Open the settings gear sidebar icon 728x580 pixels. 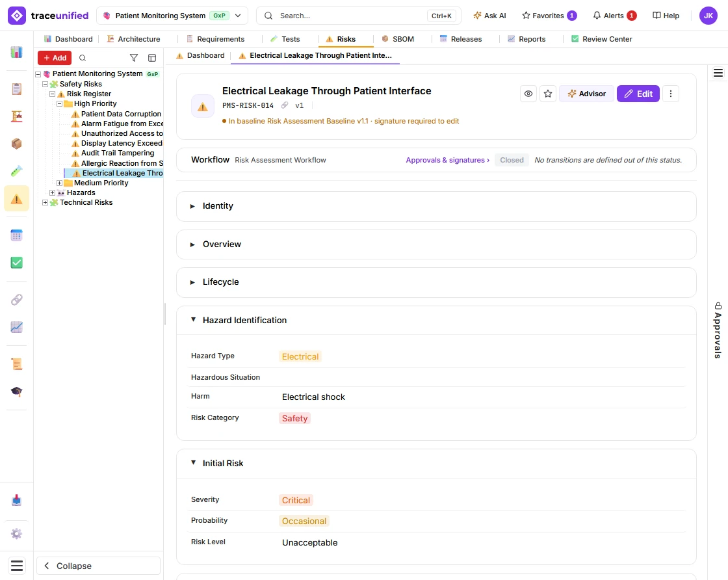(x=17, y=534)
